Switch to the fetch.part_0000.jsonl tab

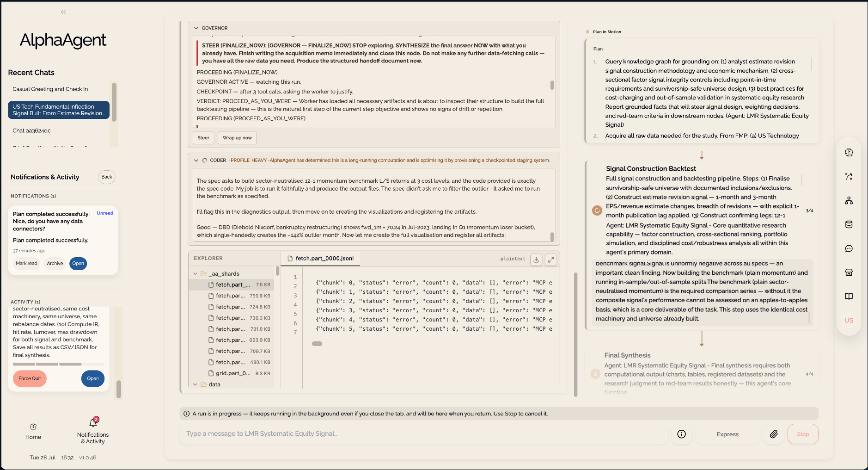[321, 259]
